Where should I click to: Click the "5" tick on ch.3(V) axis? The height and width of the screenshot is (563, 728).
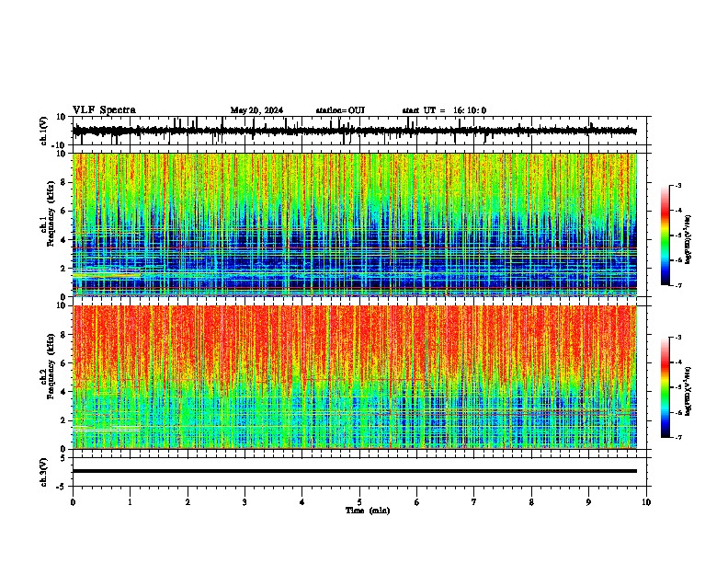point(63,458)
